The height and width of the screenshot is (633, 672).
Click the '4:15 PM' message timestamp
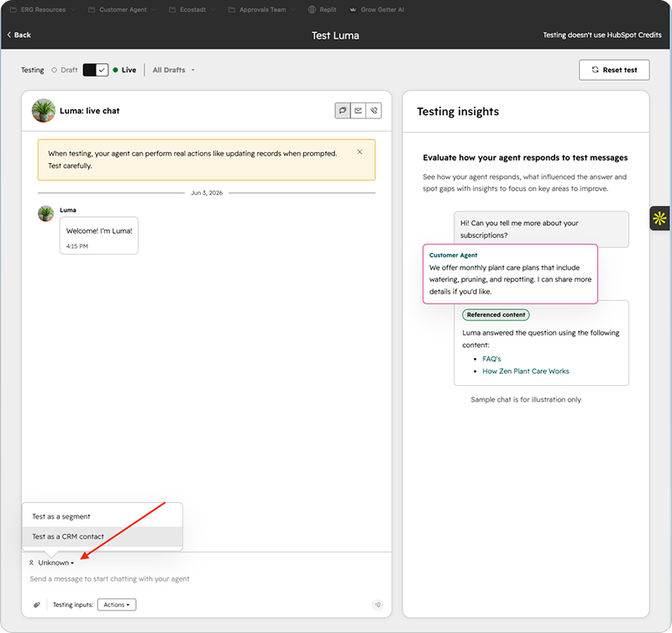click(x=77, y=246)
